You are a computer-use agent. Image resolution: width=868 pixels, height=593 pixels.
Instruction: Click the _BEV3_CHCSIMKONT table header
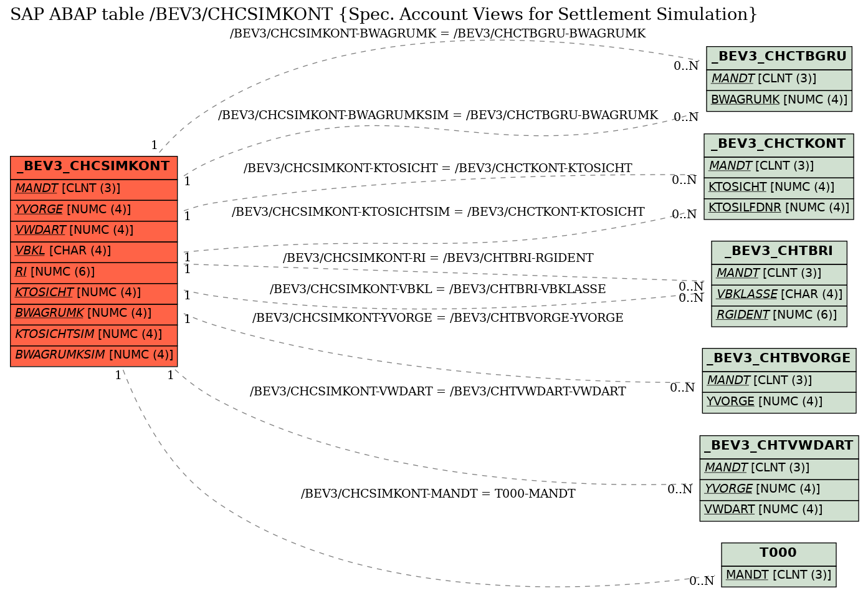[x=94, y=166]
